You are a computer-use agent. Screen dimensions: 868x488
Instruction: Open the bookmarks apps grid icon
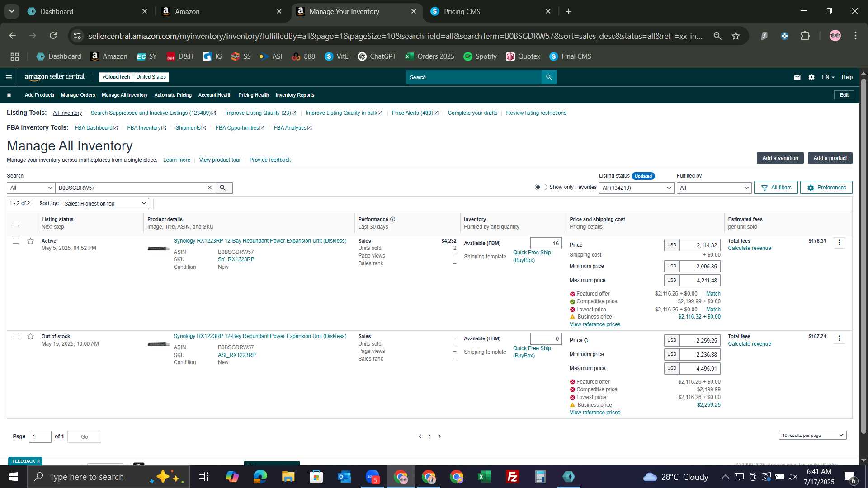click(x=14, y=56)
